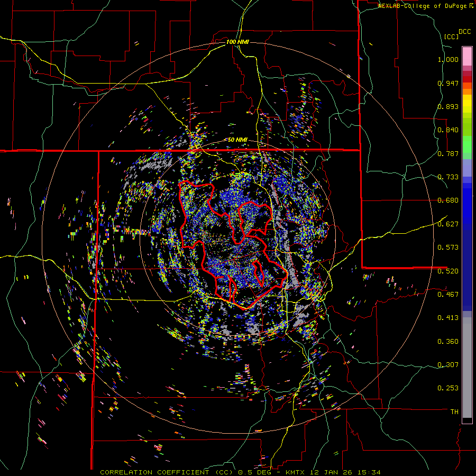Select the 0.733 legend value

(448, 177)
